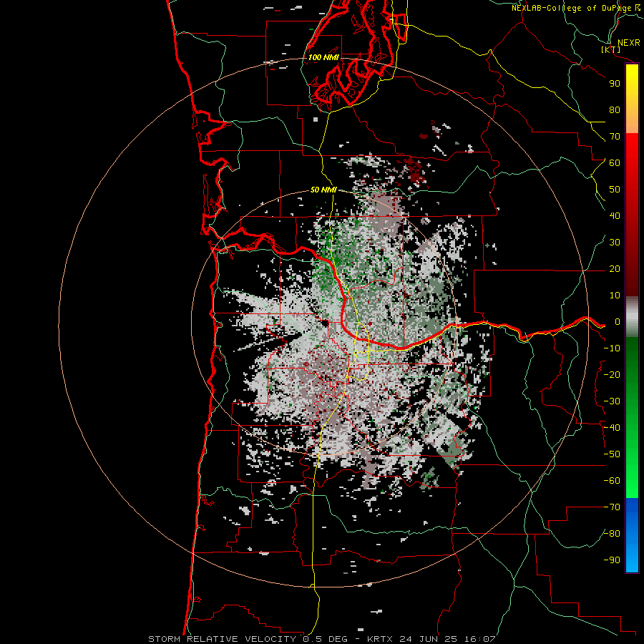Image resolution: width=644 pixels, height=644 pixels.
Task: Click the -70 value on velocity scale
Action: [612, 507]
